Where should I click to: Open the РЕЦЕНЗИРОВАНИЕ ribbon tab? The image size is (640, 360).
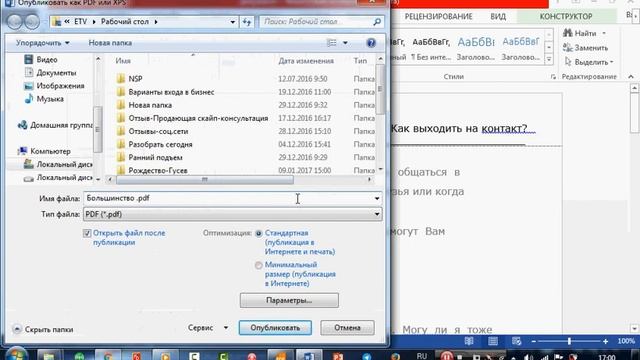point(438,16)
